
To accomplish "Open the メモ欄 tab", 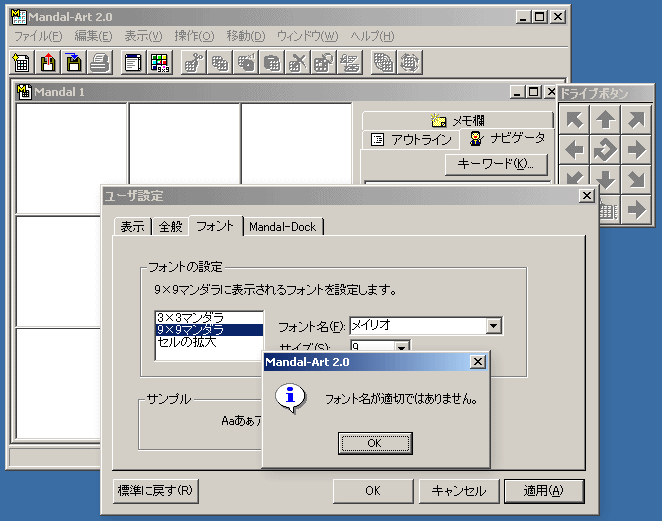I will pyautogui.click(x=458, y=121).
